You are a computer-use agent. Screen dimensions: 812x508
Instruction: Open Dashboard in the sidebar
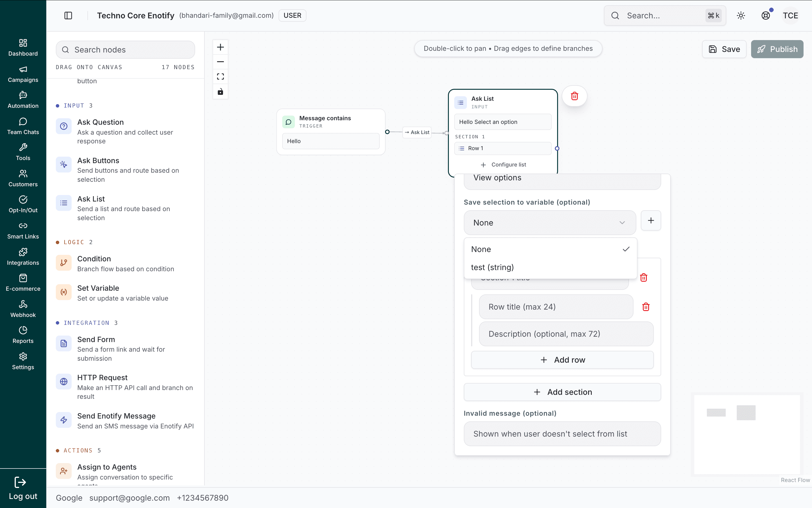point(23,48)
